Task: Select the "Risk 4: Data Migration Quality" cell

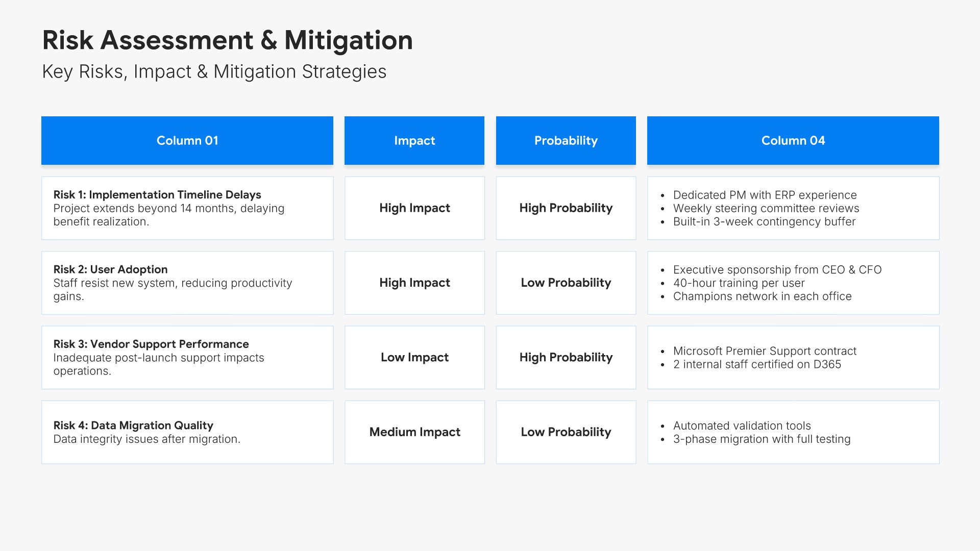Action: tap(187, 432)
